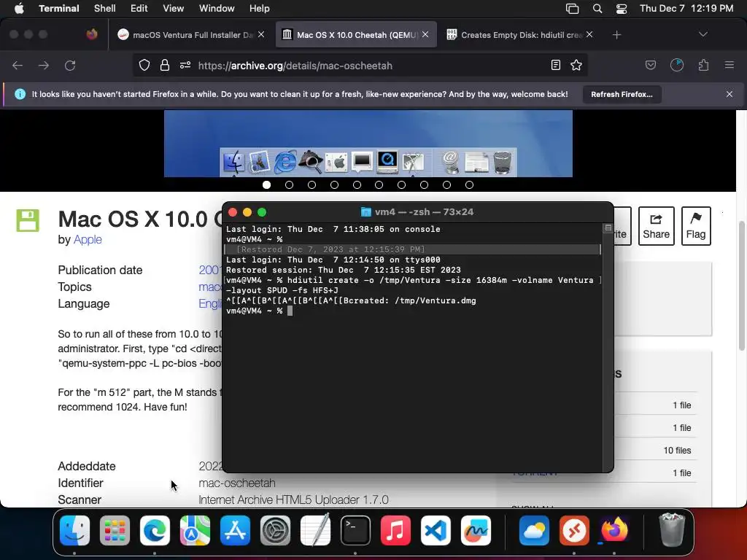The height and width of the screenshot is (560, 747).
Task: Click the Refresh Firefox button
Action: [622, 94]
